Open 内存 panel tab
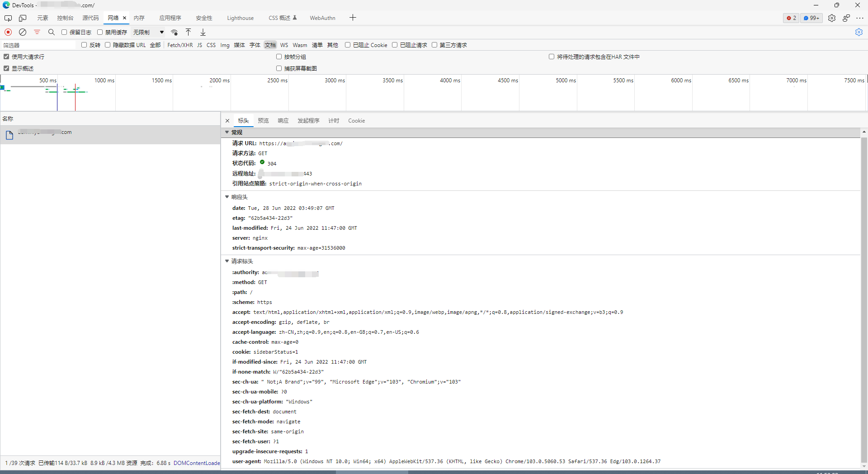The width and height of the screenshot is (868, 474). click(x=139, y=18)
